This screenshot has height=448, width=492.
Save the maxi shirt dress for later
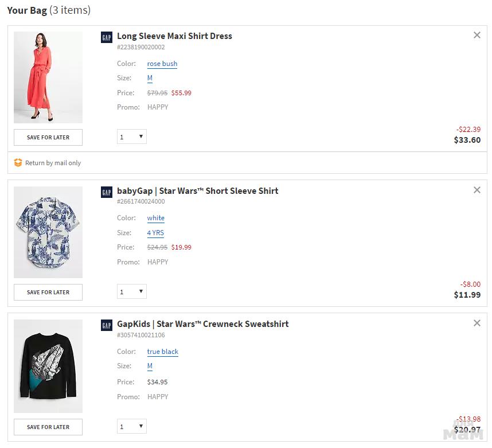point(48,137)
